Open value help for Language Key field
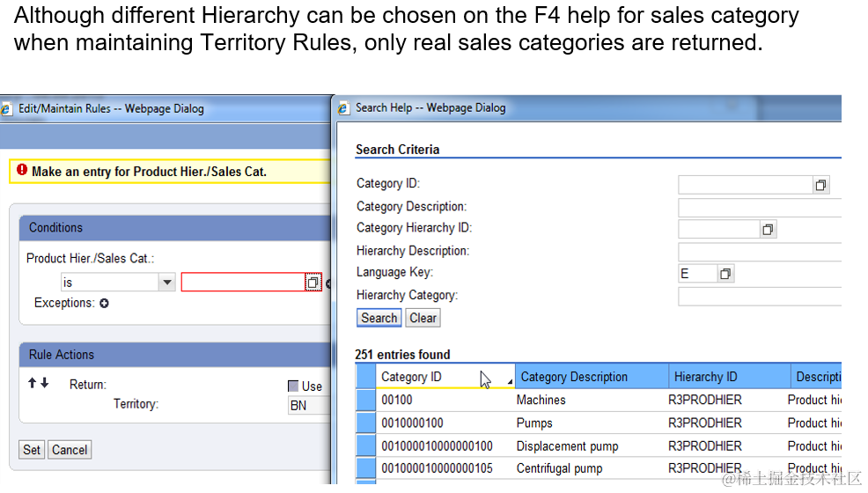Viewport: 868px width, 493px height. click(725, 274)
